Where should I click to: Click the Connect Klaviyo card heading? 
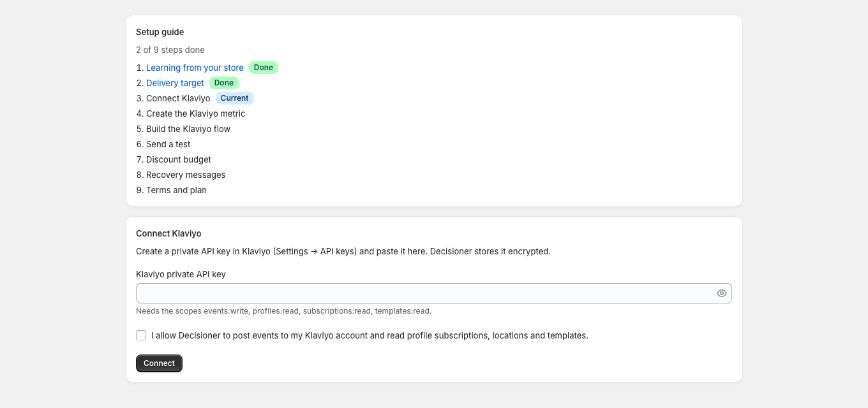[168, 233]
